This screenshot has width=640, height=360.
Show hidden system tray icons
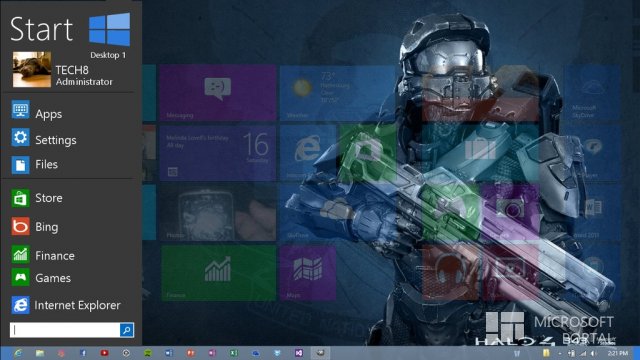[x=560, y=353]
